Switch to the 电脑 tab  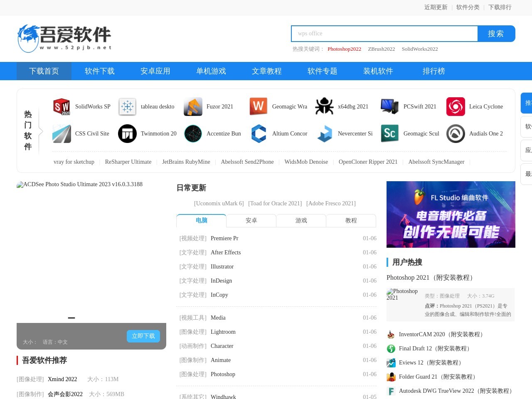point(201,221)
